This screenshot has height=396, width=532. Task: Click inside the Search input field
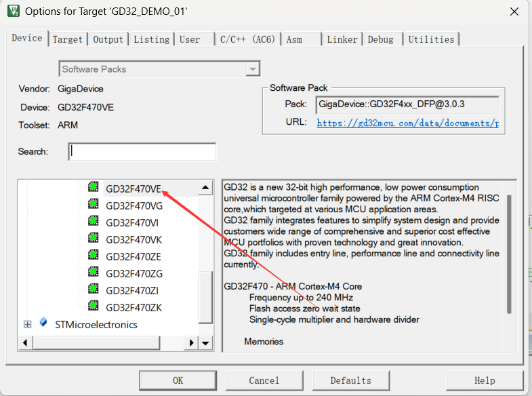(x=142, y=152)
